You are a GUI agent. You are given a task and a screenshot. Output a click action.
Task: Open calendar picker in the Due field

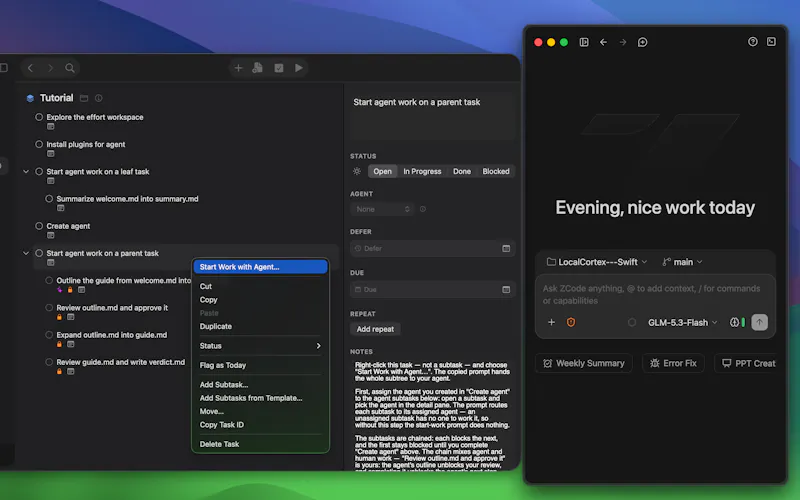(506, 289)
